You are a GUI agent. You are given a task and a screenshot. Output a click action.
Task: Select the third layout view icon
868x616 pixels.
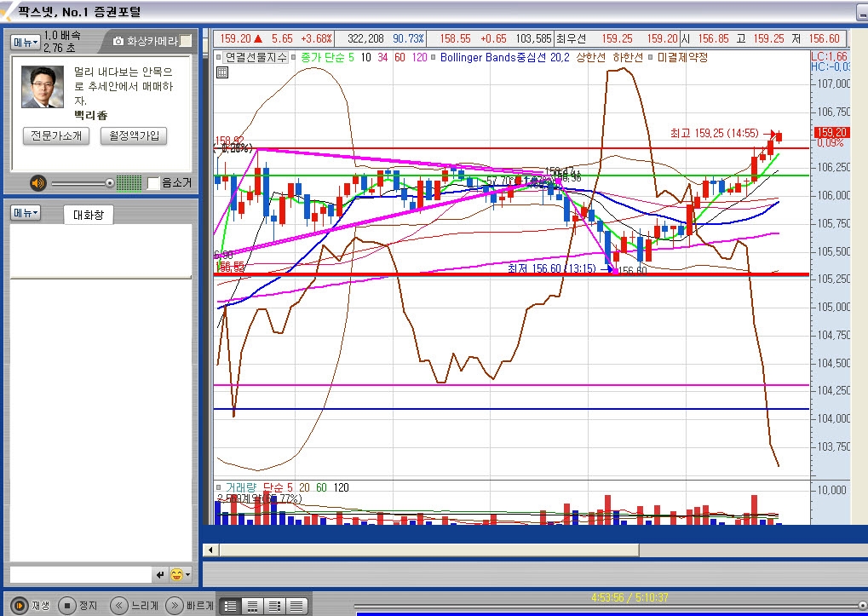[x=274, y=606]
